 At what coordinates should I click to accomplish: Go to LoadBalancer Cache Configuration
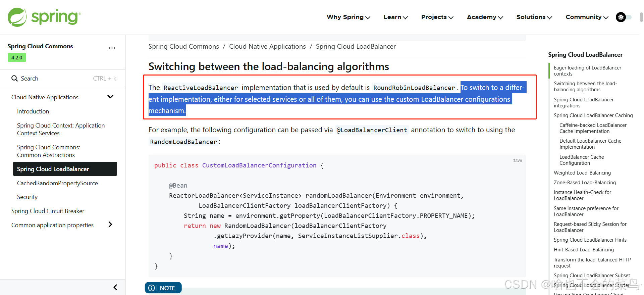[x=582, y=160]
